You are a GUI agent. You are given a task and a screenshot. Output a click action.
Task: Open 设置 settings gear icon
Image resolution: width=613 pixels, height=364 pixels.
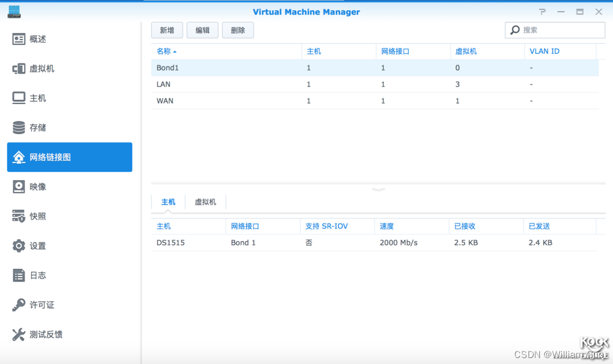tap(19, 246)
